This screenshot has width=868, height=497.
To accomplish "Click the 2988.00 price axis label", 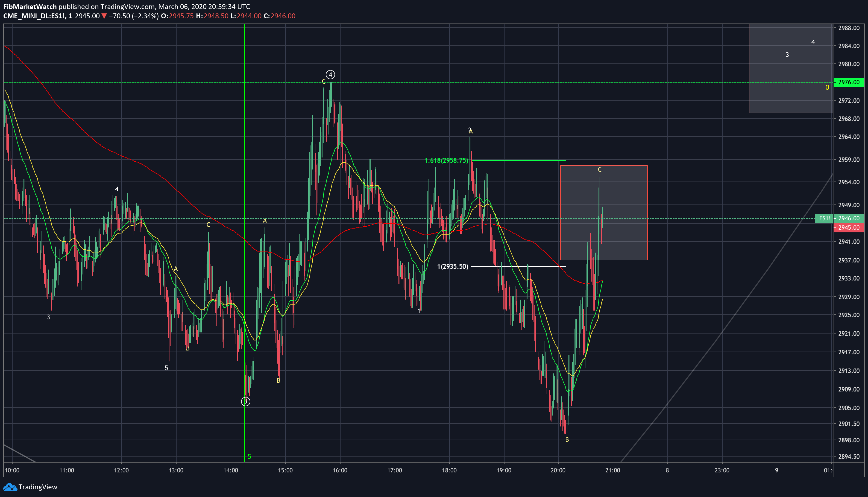I will point(849,28).
